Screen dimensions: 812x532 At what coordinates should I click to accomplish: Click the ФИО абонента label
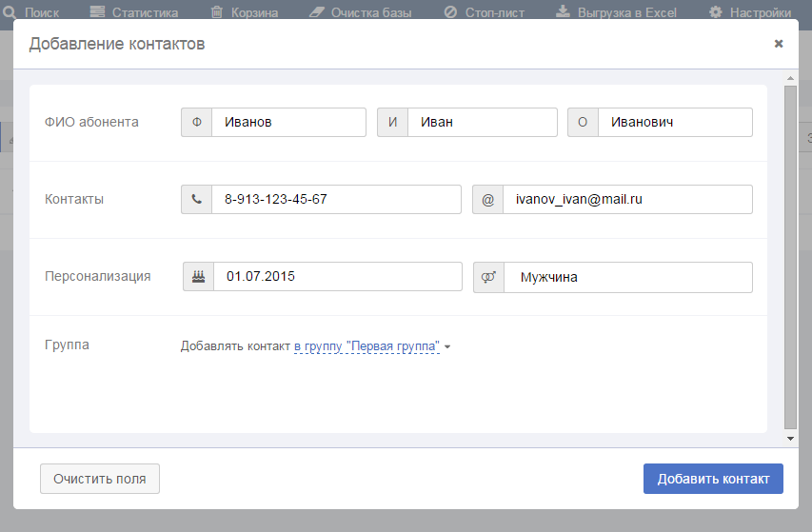91,122
